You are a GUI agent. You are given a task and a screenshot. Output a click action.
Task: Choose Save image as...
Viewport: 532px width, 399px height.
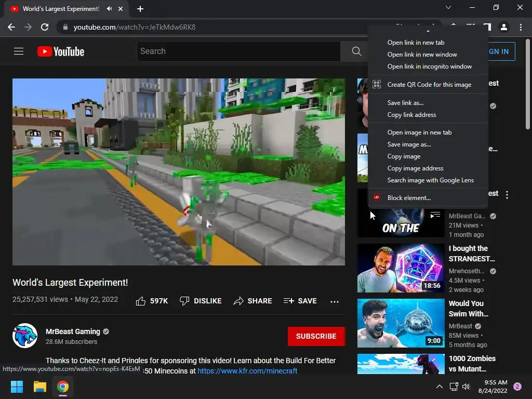tap(428, 144)
